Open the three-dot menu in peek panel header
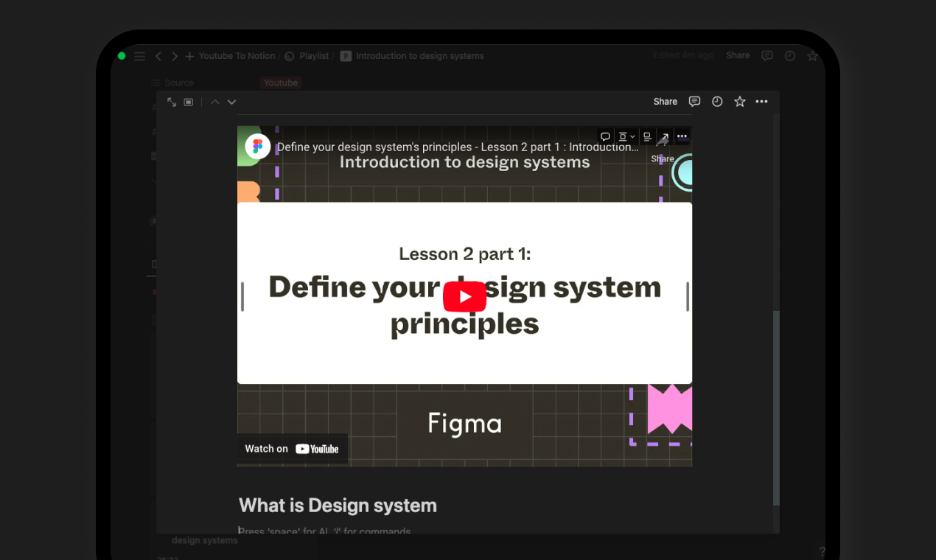The width and height of the screenshot is (936, 560). (762, 102)
